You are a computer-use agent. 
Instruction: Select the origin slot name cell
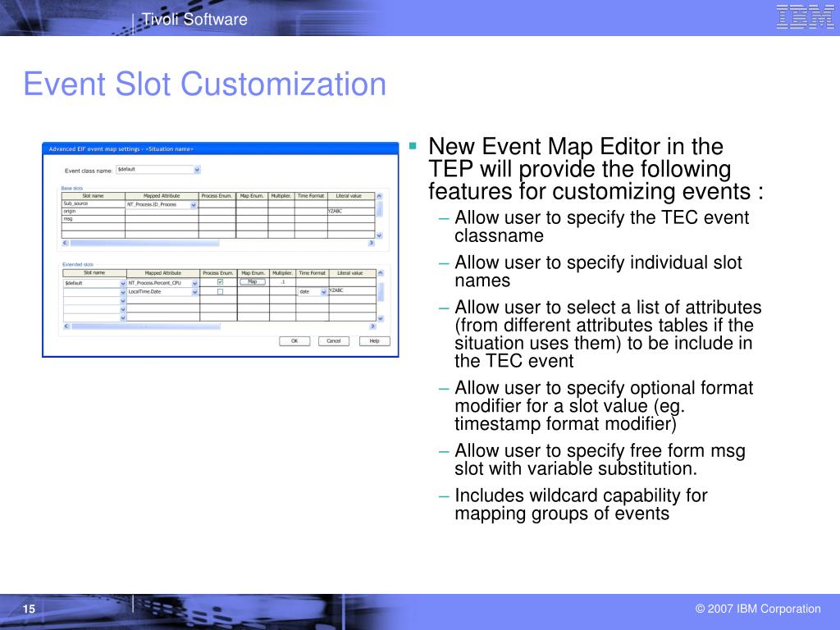click(x=94, y=212)
